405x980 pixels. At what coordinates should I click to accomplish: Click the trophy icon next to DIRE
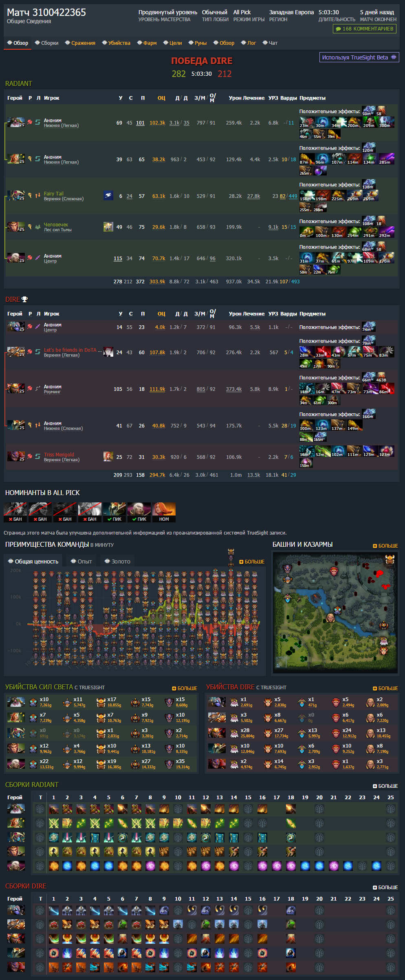click(25, 299)
